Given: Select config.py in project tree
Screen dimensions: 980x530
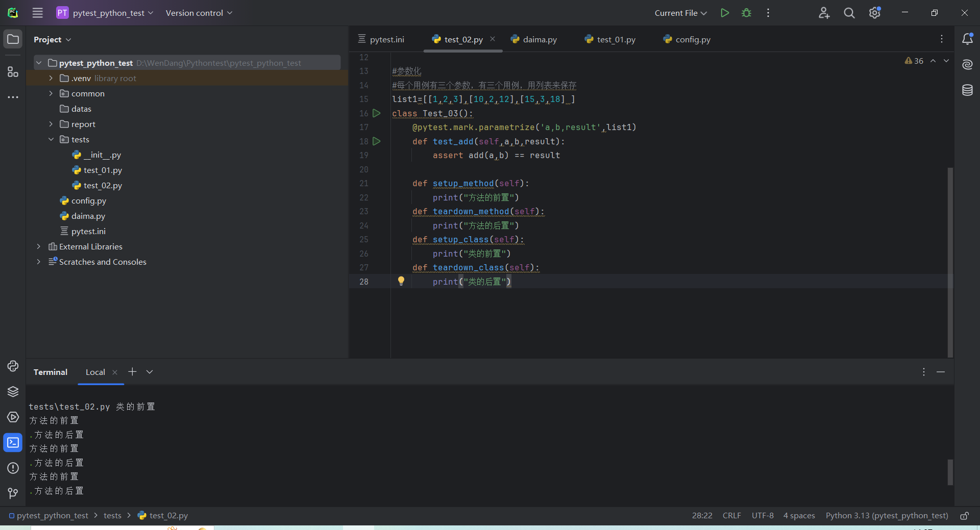Looking at the screenshot, I should (x=88, y=200).
